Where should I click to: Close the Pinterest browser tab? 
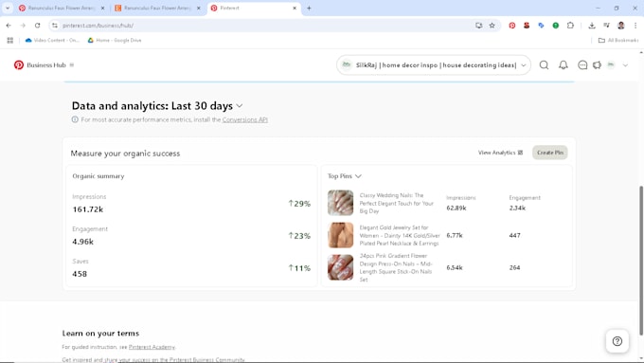295,8
